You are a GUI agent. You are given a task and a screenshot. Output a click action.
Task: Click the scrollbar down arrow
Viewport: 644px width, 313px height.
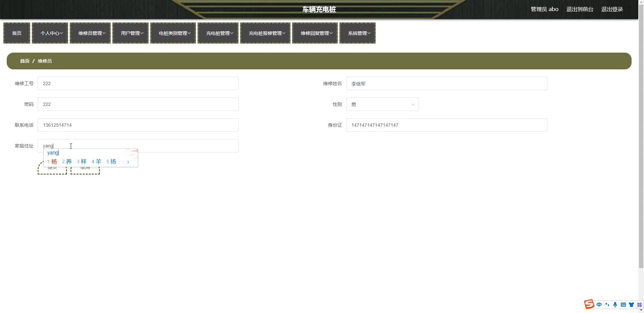point(641,310)
